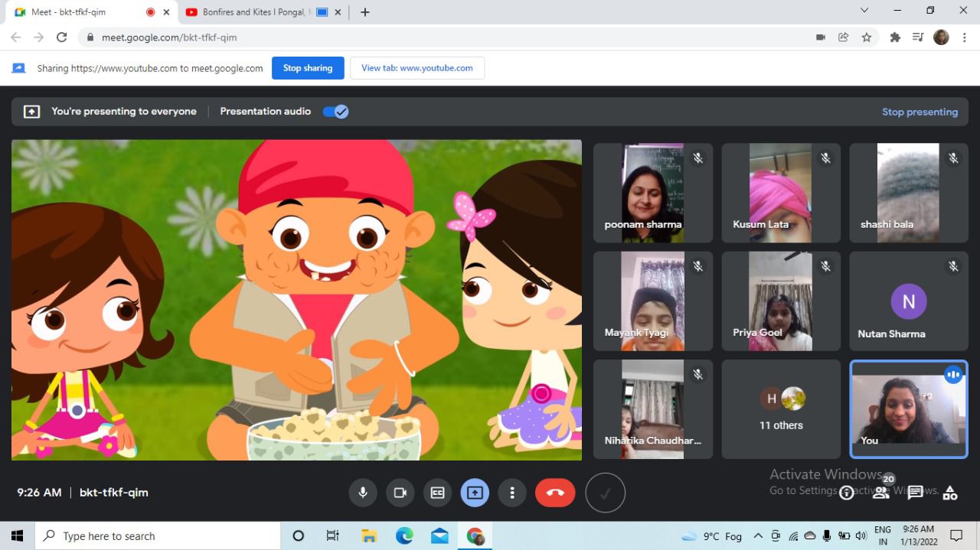
Task: Click the present screen button in call controls
Action: click(x=475, y=493)
